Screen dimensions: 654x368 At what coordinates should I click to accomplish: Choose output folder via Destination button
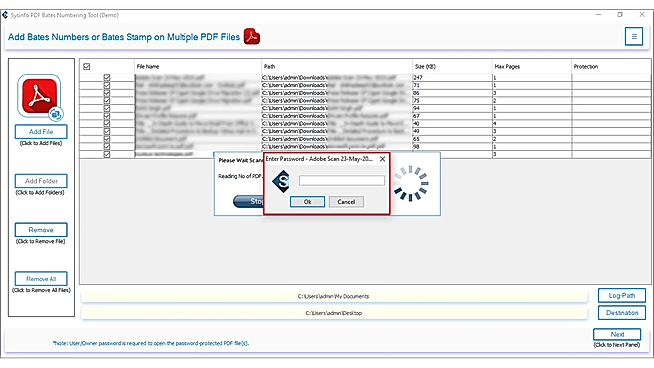tap(621, 313)
